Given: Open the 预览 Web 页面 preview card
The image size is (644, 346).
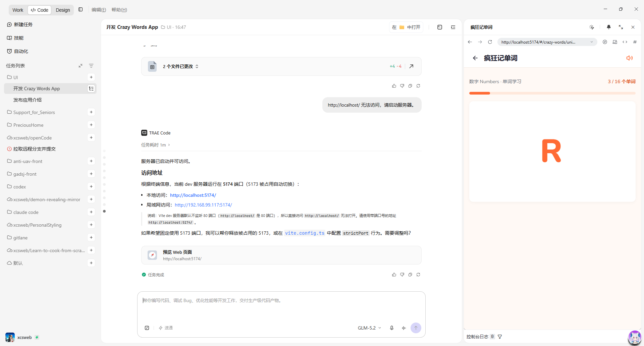Looking at the screenshot, I should [281, 255].
